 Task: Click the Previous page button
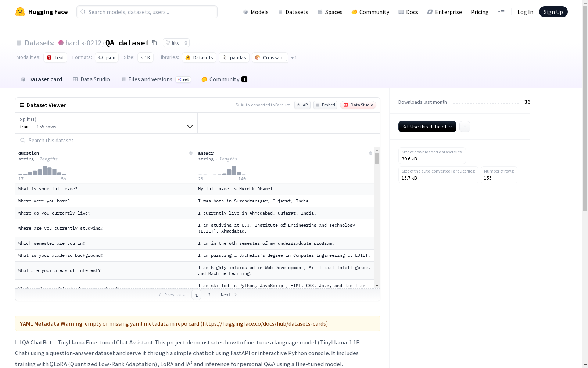(x=172, y=295)
